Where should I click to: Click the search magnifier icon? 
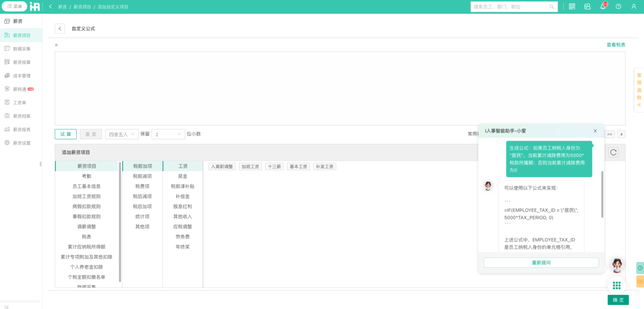(x=552, y=6)
